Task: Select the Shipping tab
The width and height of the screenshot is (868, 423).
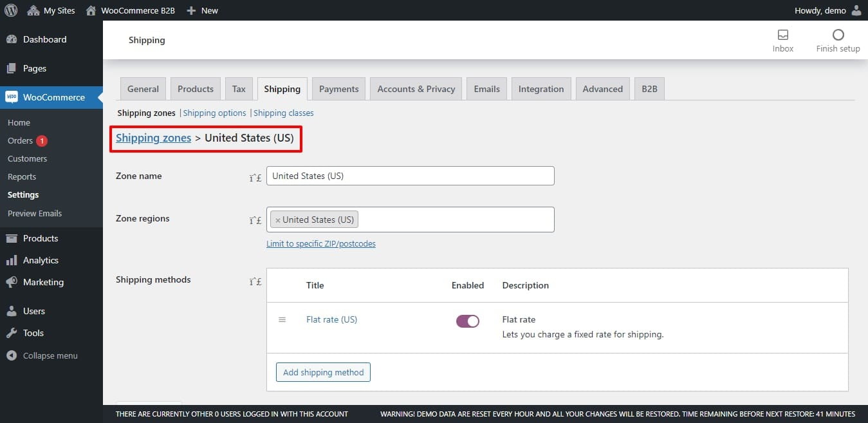Action: coord(282,89)
